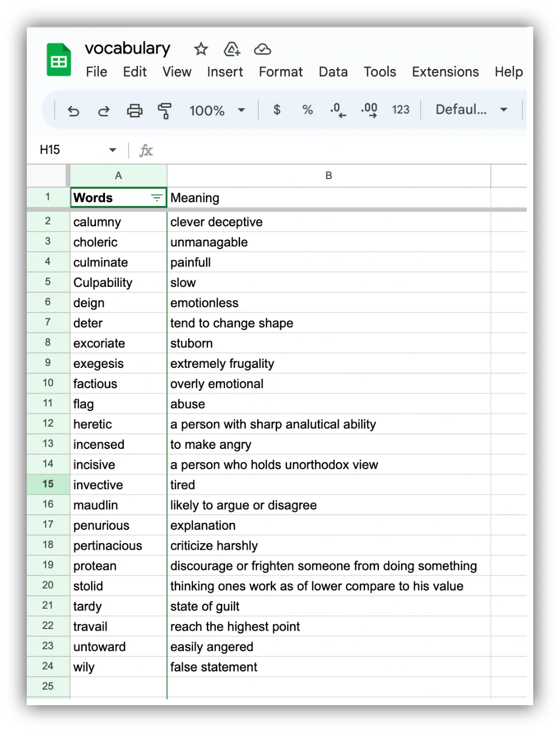The width and height of the screenshot is (560, 732).
Task: Click the 'false statement' cell
Action: pyautogui.click(x=328, y=667)
